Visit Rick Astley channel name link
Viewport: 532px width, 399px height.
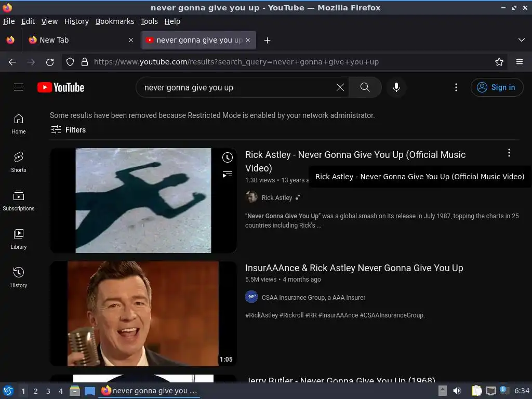[277, 198]
